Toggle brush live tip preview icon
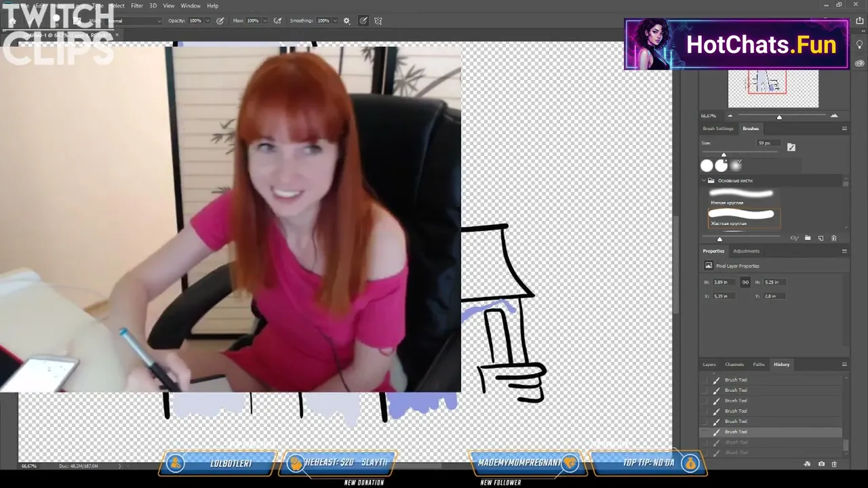The width and height of the screenshot is (868, 488). 795,238
